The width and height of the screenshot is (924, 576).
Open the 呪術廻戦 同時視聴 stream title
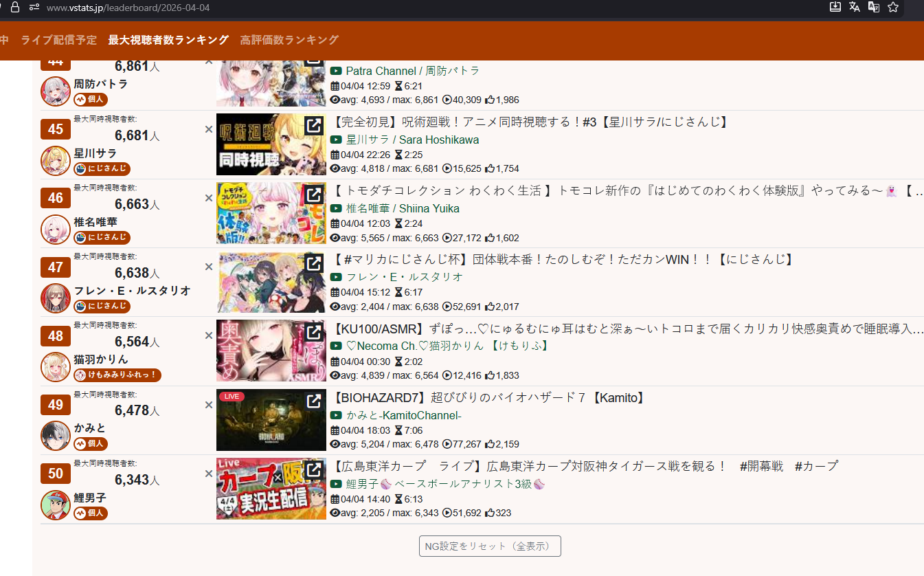tap(531, 122)
